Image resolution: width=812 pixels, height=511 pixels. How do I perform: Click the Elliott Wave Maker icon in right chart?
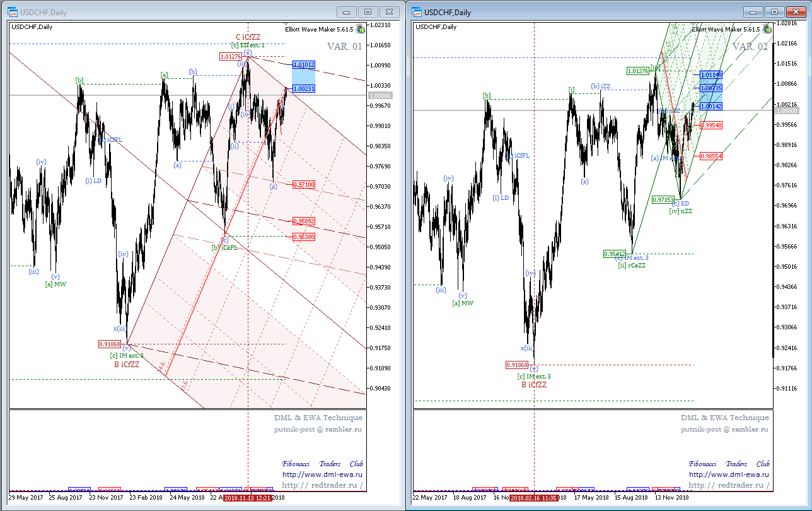click(x=767, y=28)
